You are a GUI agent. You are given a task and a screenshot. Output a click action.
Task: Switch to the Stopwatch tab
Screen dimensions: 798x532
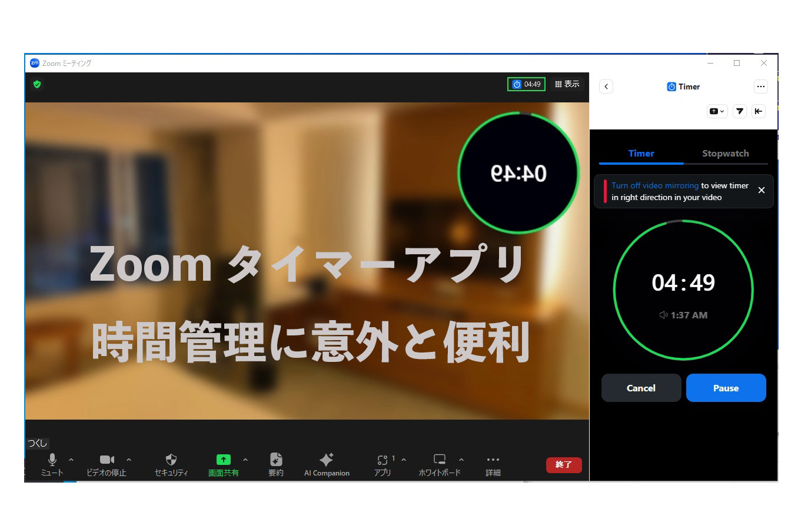726,153
